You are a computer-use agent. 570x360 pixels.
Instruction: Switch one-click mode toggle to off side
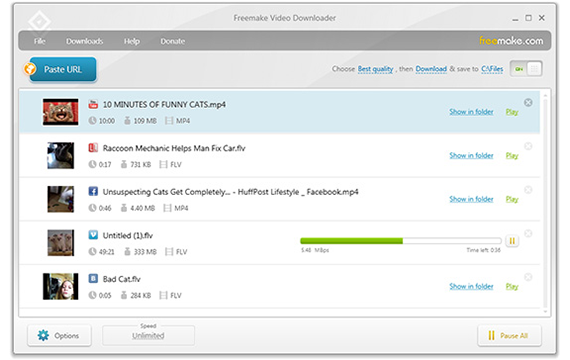pos(534,69)
